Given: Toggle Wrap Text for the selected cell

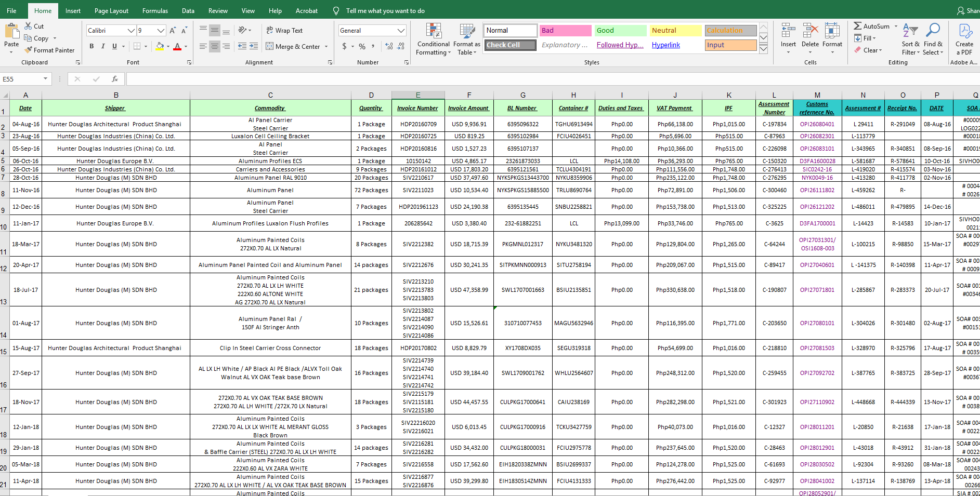Looking at the screenshot, I should [284, 31].
